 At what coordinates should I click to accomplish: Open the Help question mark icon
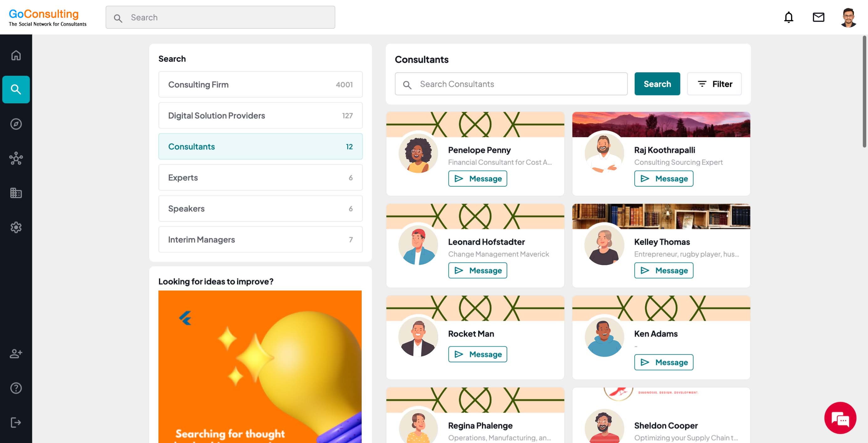pyautogui.click(x=16, y=388)
